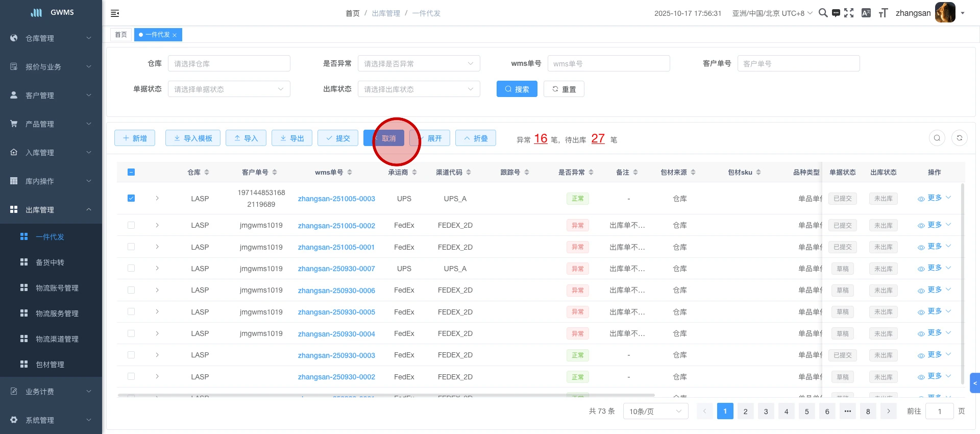
Task: Switch to the 首页 tab
Action: click(x=121, y=35)
